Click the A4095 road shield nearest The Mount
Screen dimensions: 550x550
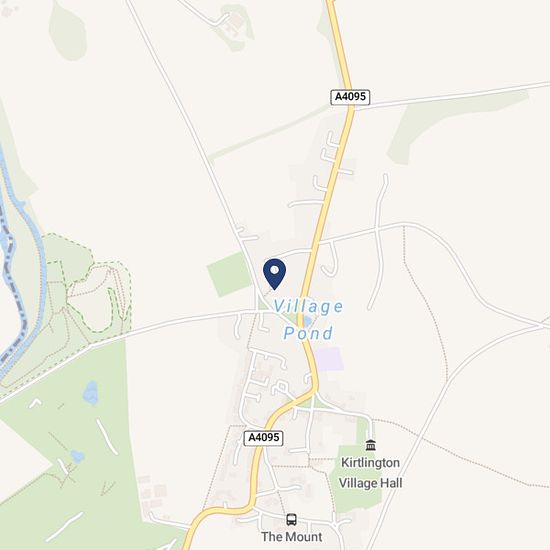[263, 437]
